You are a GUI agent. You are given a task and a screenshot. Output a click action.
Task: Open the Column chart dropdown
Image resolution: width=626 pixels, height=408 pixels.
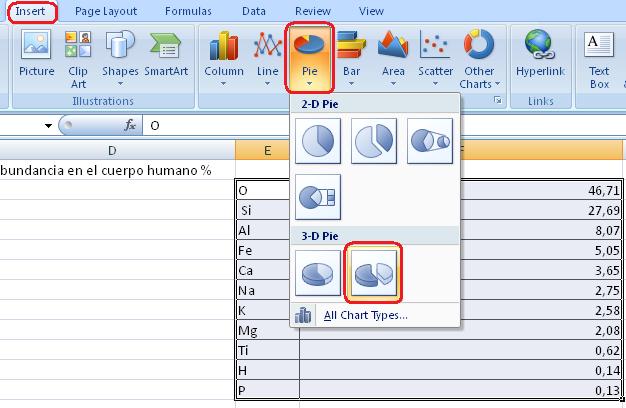point(224,58)
